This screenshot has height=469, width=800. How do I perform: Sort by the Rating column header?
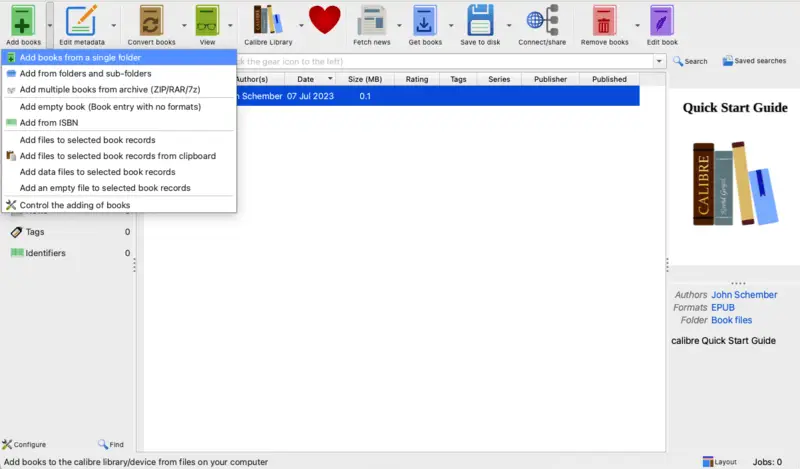click(417, 79)
